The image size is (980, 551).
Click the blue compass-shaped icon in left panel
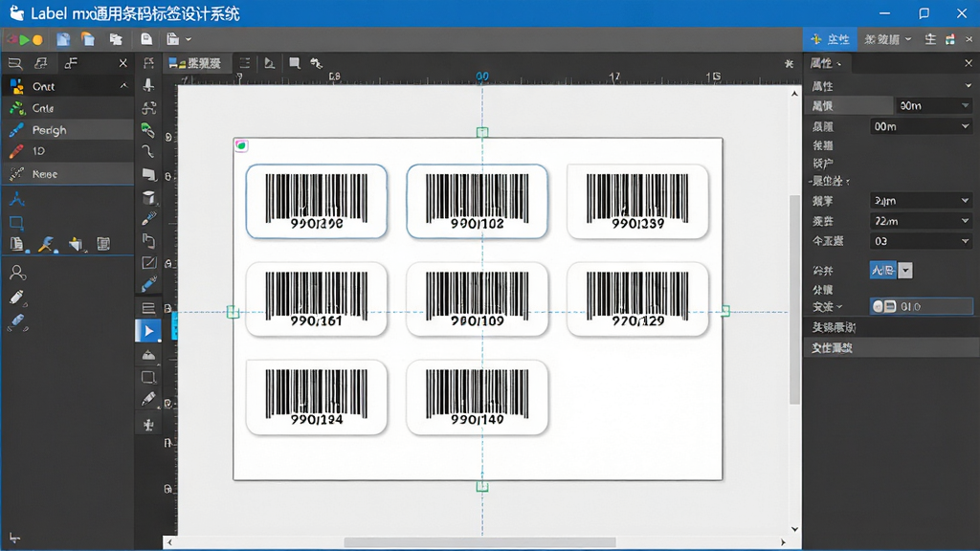tap(17, 199)
